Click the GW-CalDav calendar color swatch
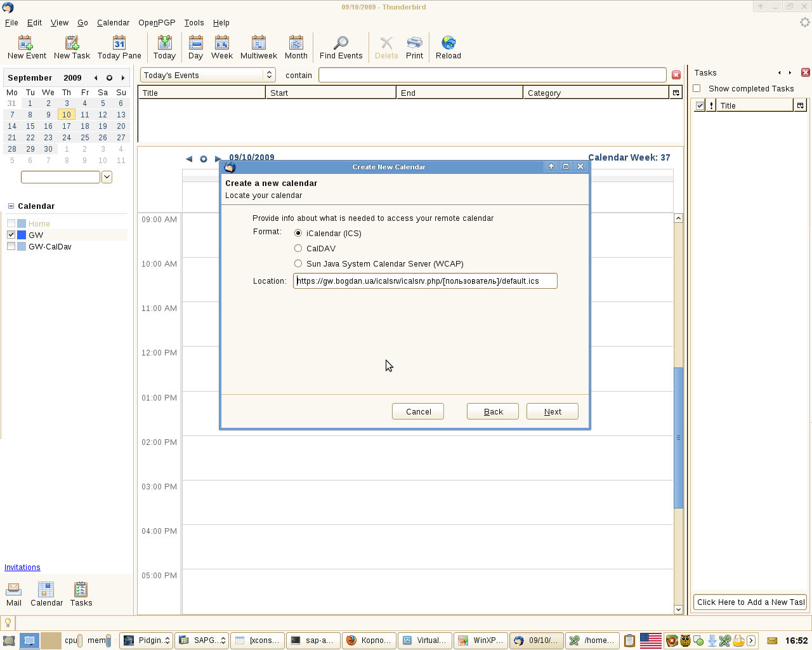This screenshot has width=812, height=650. click(x=22, y=246)
